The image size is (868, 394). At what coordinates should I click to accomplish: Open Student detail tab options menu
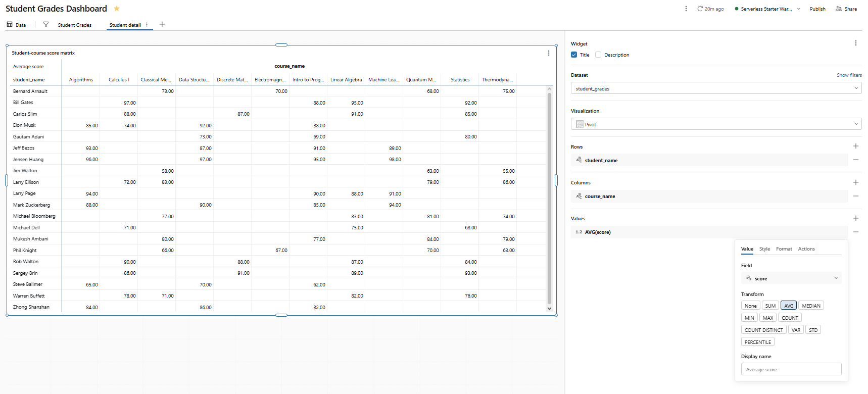pos(147,25)
